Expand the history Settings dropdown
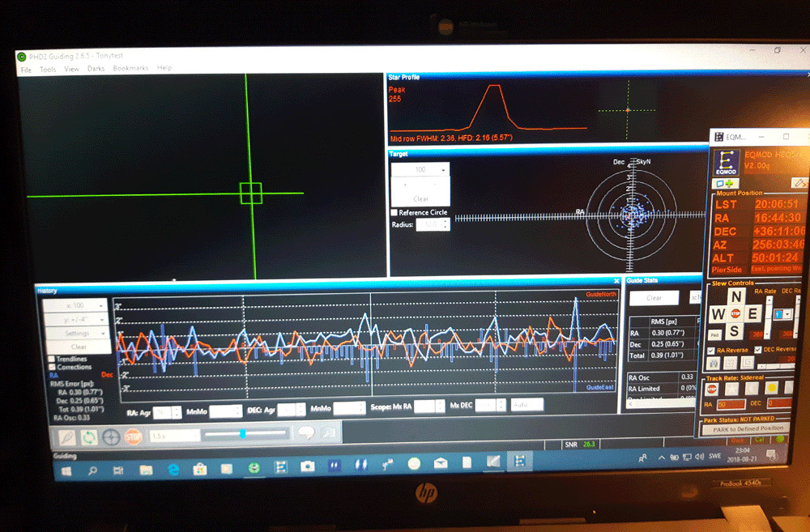This screenshot has width=810, height=532. tap(75, 333)
